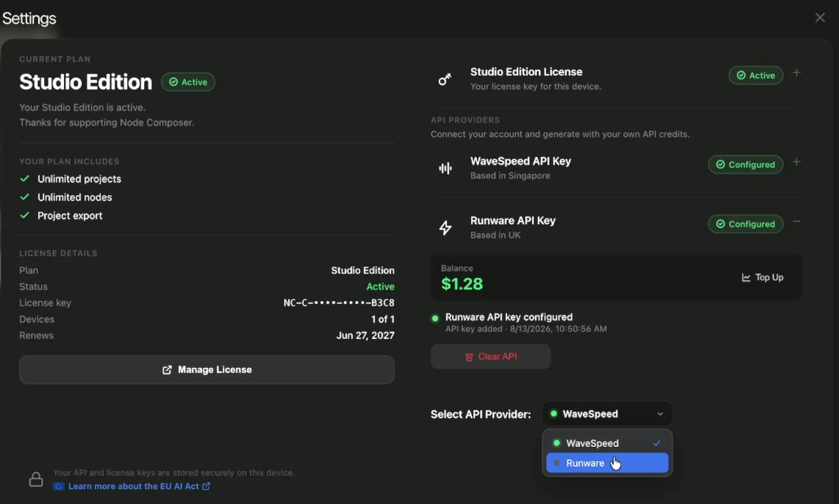Click the masked license key NC-C-••••-••••-B3C8

pos(339,303)
